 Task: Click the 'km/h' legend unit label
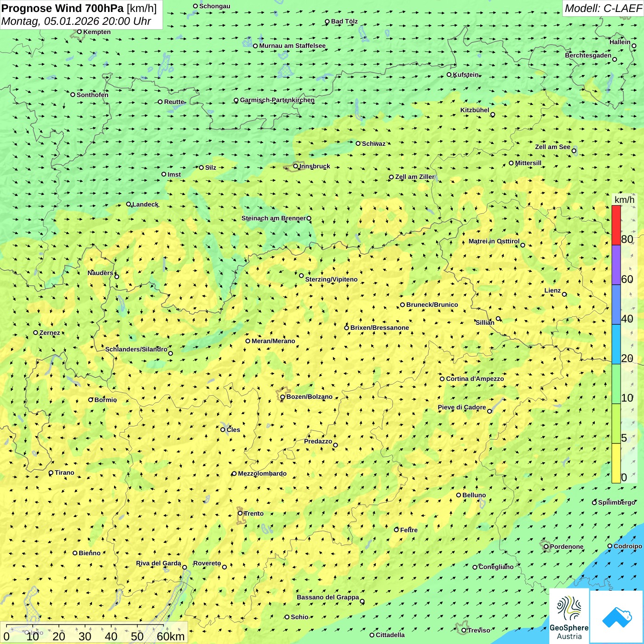[624, 200]
